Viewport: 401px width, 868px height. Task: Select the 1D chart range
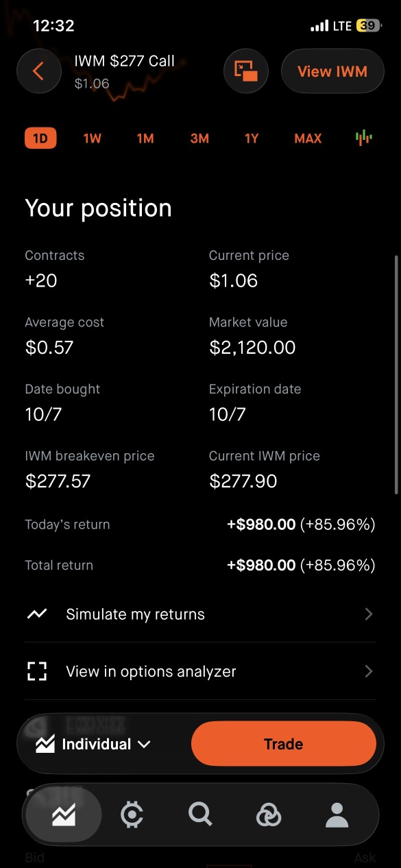point(40,138)
